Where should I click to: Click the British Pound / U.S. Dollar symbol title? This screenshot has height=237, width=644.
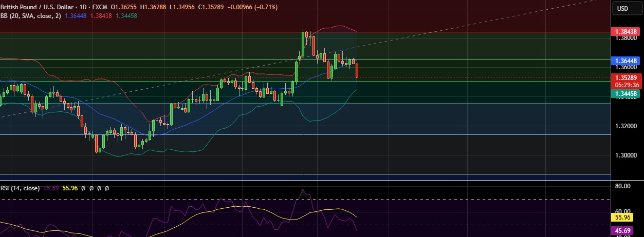pyautogui.click(x=38, y=7)
